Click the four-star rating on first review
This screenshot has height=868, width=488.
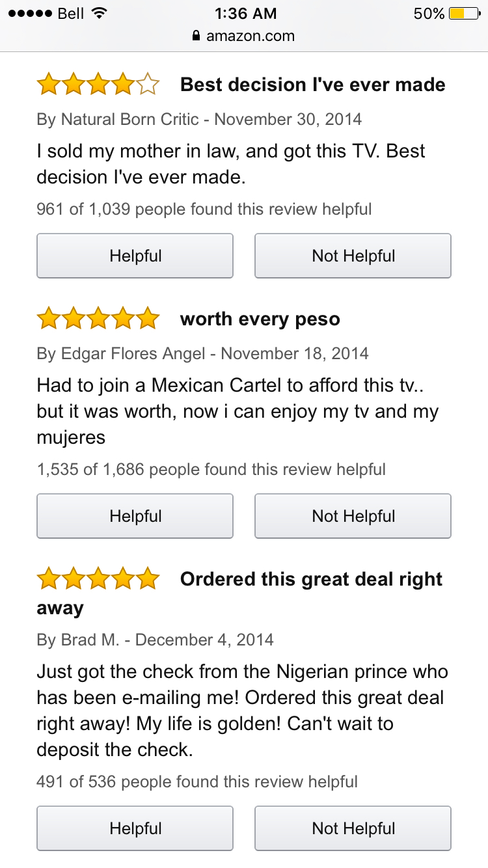[x=98, y=85]
